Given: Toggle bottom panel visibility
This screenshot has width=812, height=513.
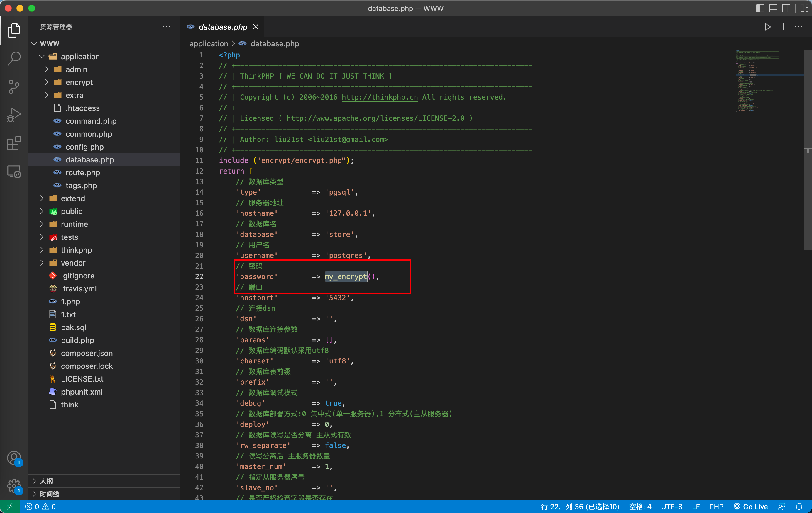Looking at the screenshot, I should click(773, 9).
